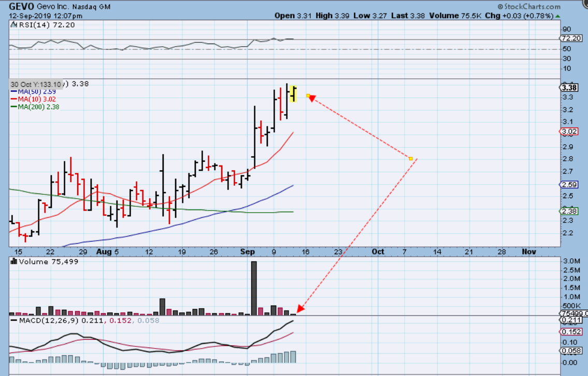Image resolution: width=588 pixels, height=376 pixels.
Task: Click the yellow-highlighted latest price bar
Action: (293, 93)
